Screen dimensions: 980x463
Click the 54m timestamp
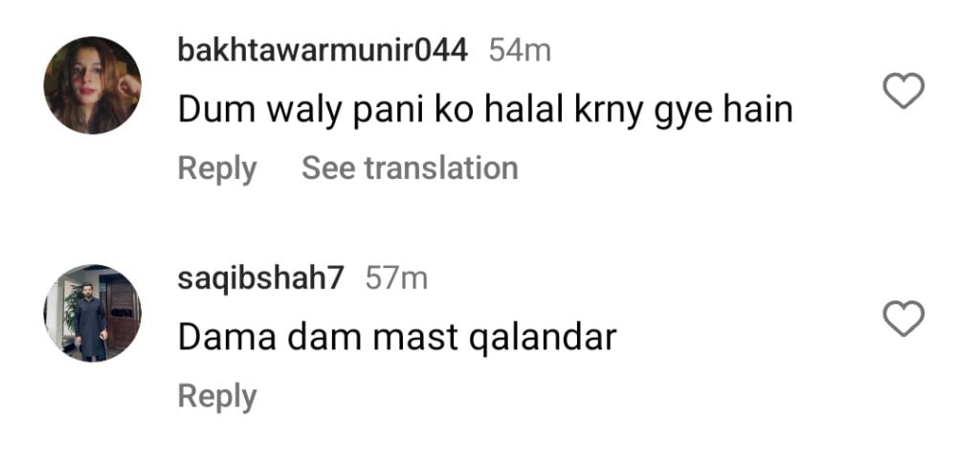click(520, 51)
